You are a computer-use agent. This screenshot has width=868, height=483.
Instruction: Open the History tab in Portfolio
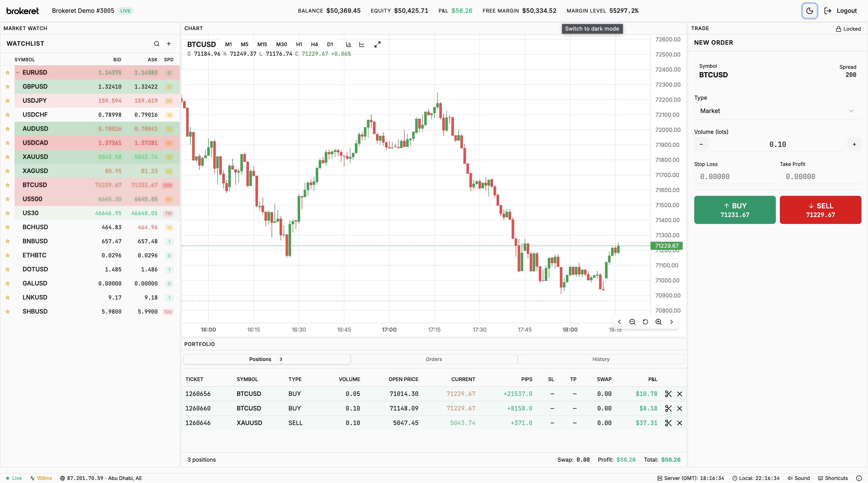click(x=601, y=359)
